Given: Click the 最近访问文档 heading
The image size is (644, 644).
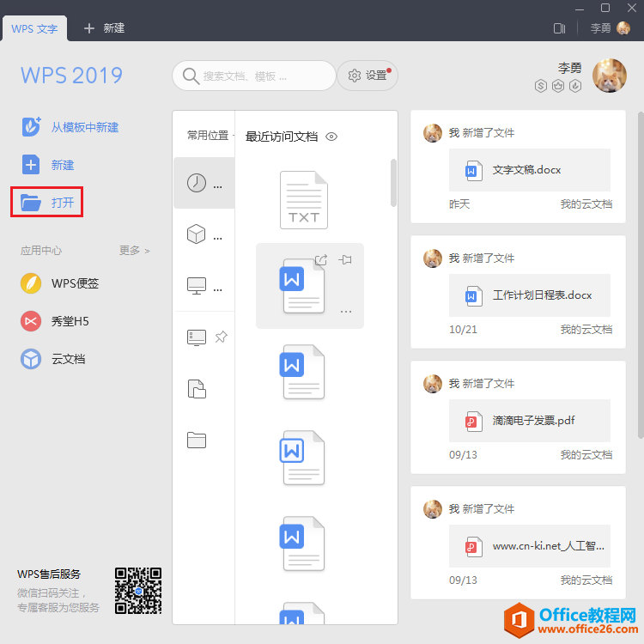Looking at the screenshot, I should [282, 137].
